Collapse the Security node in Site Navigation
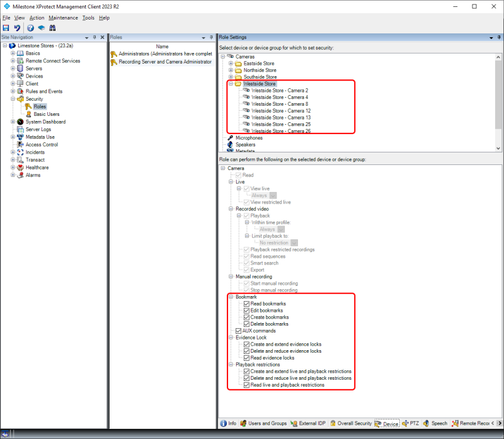 [x=13, y=99]
